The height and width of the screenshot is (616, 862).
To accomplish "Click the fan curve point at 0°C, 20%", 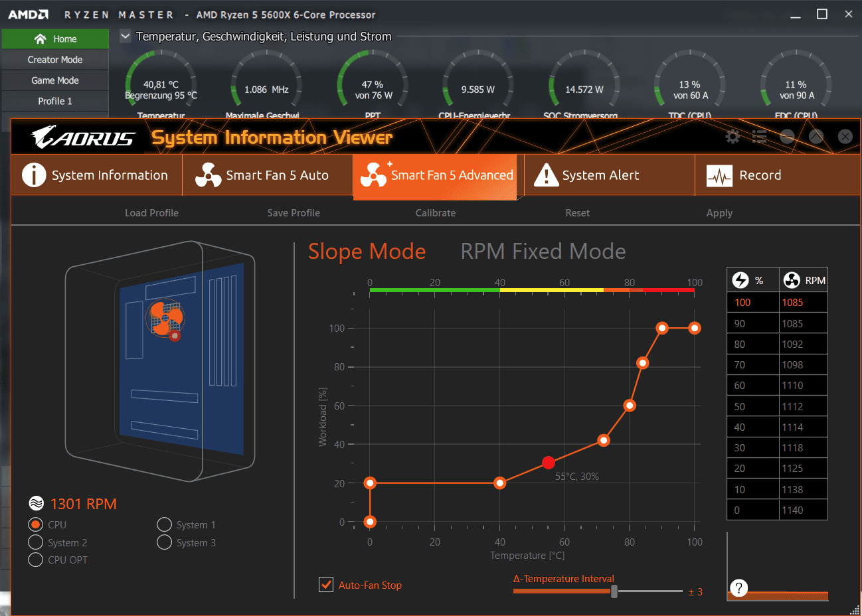I will (370, 483).
